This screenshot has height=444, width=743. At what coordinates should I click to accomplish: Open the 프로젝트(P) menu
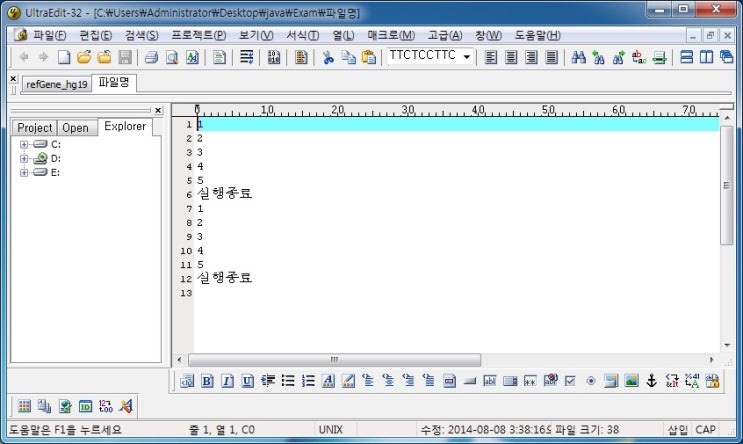coord(199,36)
